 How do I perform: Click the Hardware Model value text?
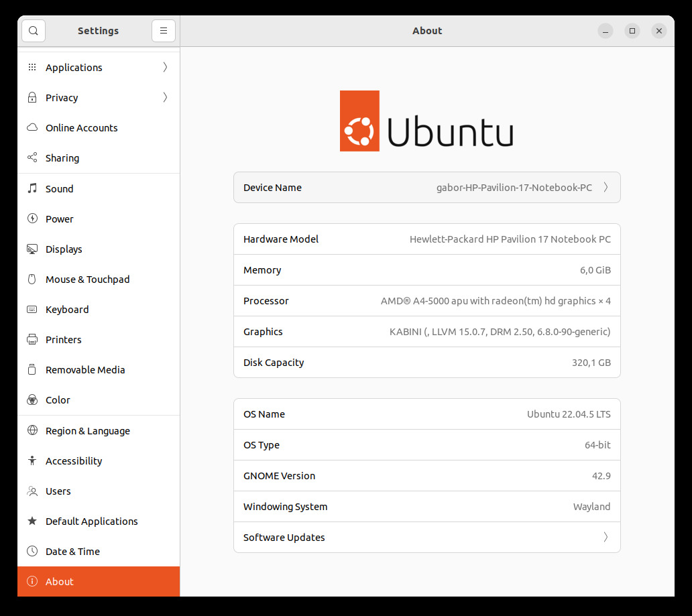(510, 239)
